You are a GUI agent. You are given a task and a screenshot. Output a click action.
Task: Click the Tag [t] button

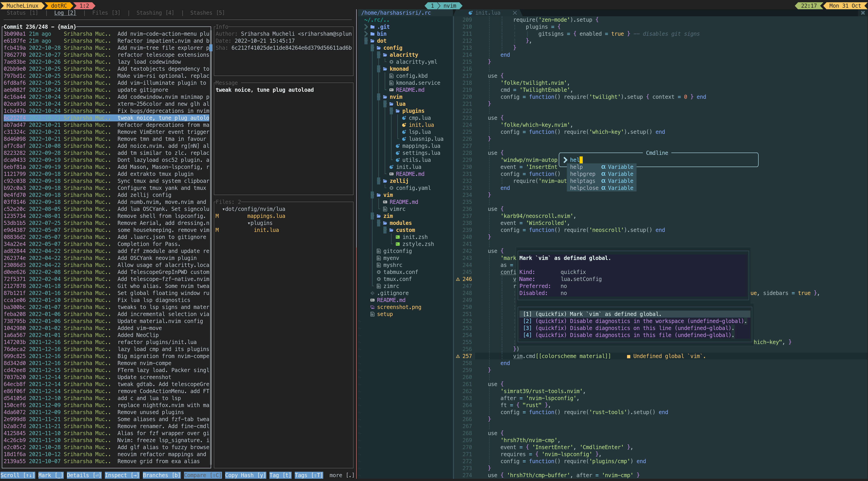tap(280, 475)
